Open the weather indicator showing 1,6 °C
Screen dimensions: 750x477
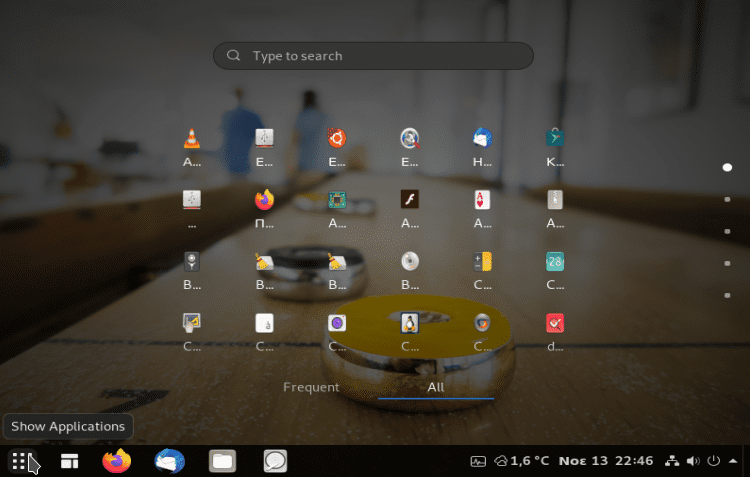pos(521,461)
